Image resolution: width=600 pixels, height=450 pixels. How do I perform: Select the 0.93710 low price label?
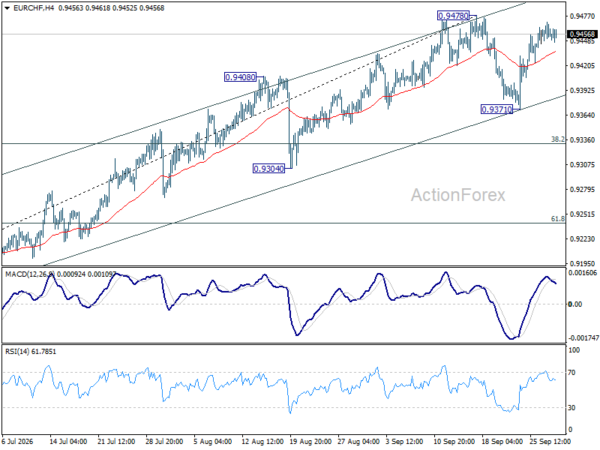496,110
